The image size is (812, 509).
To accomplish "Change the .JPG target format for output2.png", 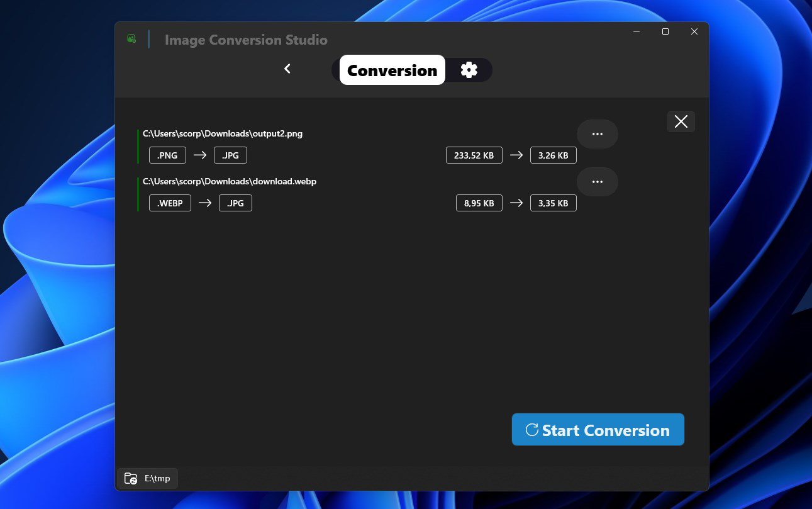I will click(x=230, y=155).
